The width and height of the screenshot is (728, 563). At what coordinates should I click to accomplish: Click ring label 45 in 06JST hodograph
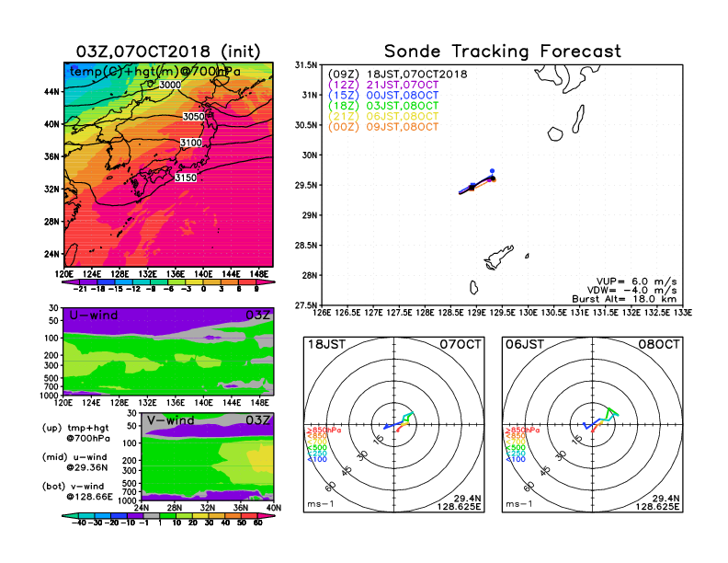(x=545, y=470)
